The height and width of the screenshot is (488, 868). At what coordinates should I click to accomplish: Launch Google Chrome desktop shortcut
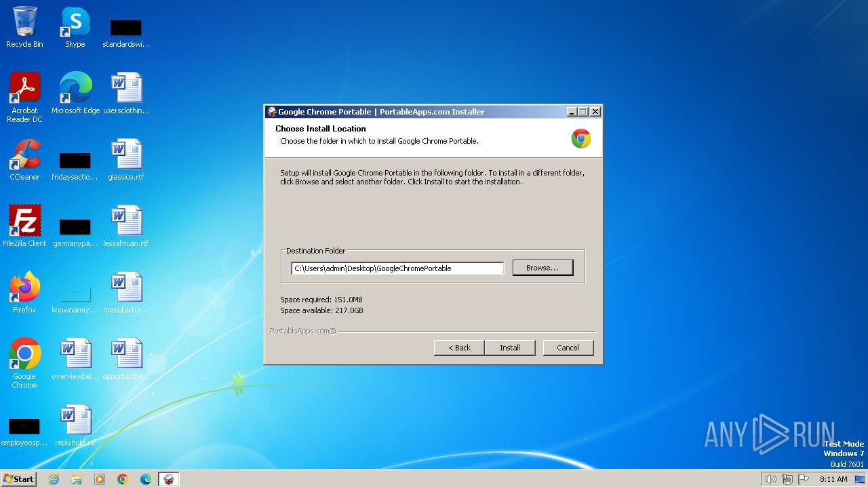tap(24, 363)
